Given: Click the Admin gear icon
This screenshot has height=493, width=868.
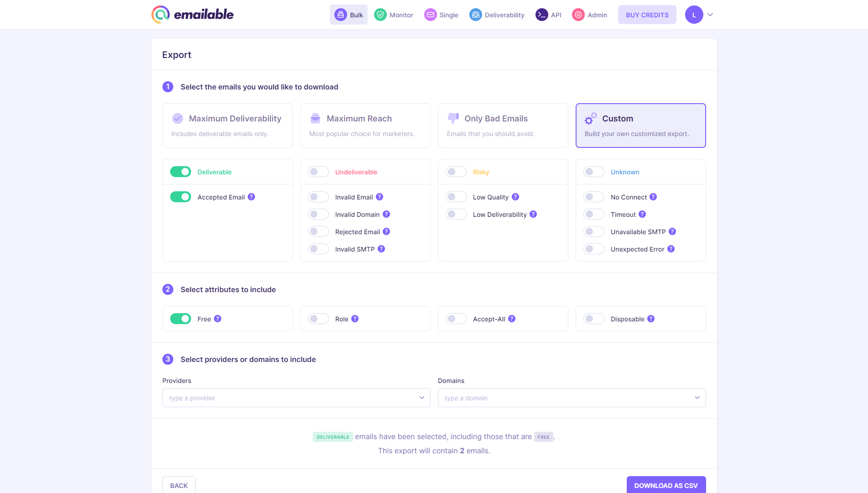Looking at the screenshot, I should coord(578,14).
